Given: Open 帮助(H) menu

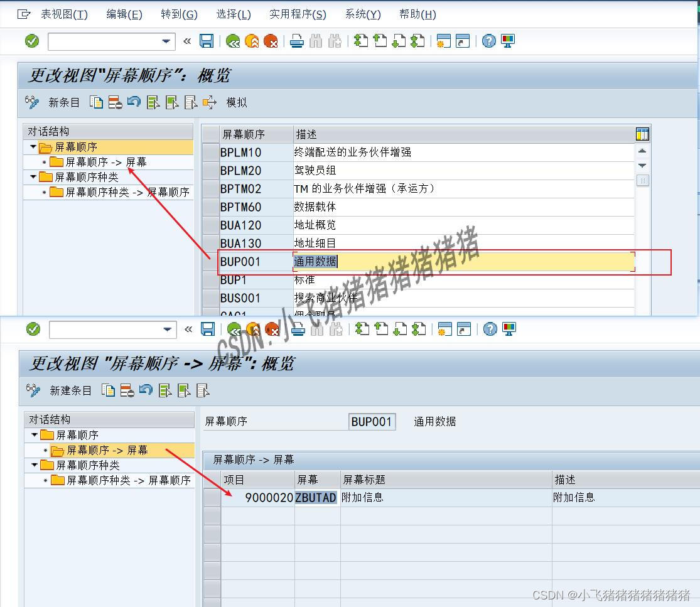Looking at the screenshot, I should (417, 14).
